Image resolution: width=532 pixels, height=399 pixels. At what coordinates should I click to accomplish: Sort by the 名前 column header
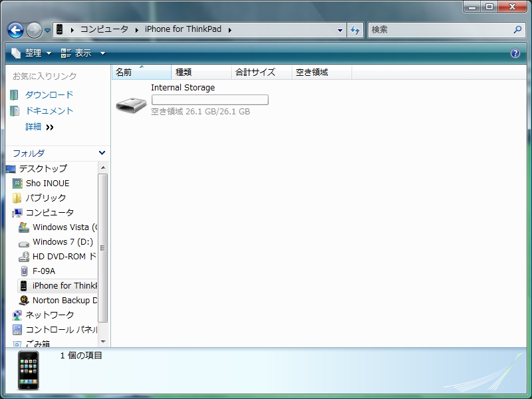[x=142, y=72]
